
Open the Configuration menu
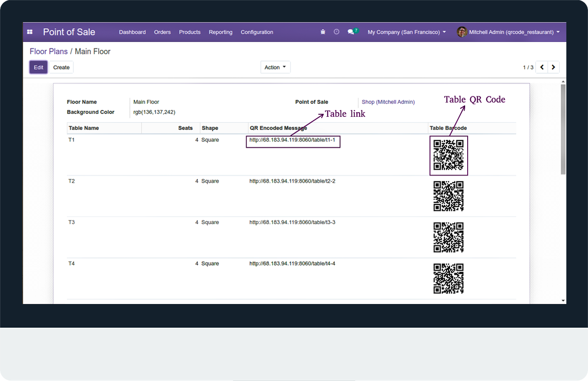click(x=257, y=32)
